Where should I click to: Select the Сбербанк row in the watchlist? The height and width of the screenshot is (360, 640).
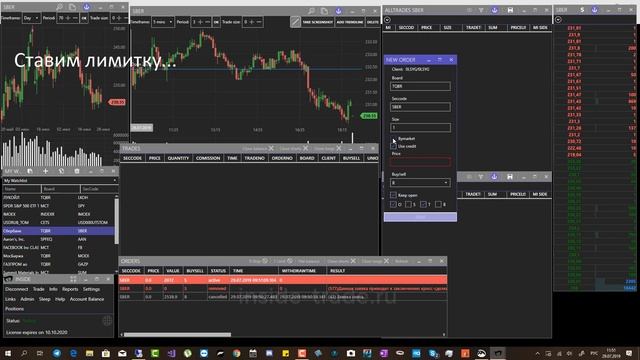(58, 231)
